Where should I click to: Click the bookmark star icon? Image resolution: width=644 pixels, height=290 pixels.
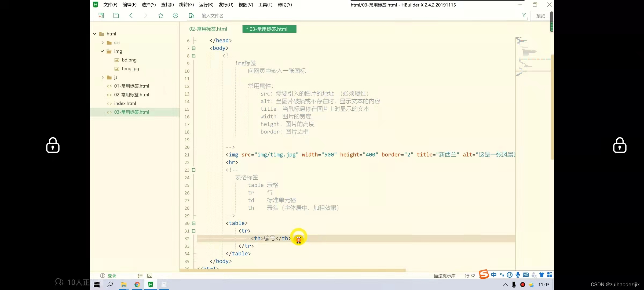161,16
